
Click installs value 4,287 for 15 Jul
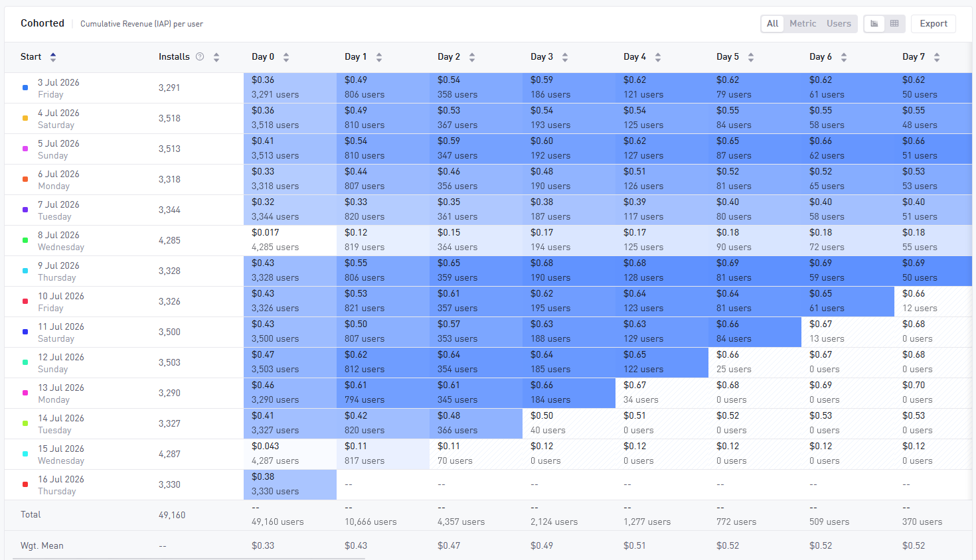[x=169, y=454]
